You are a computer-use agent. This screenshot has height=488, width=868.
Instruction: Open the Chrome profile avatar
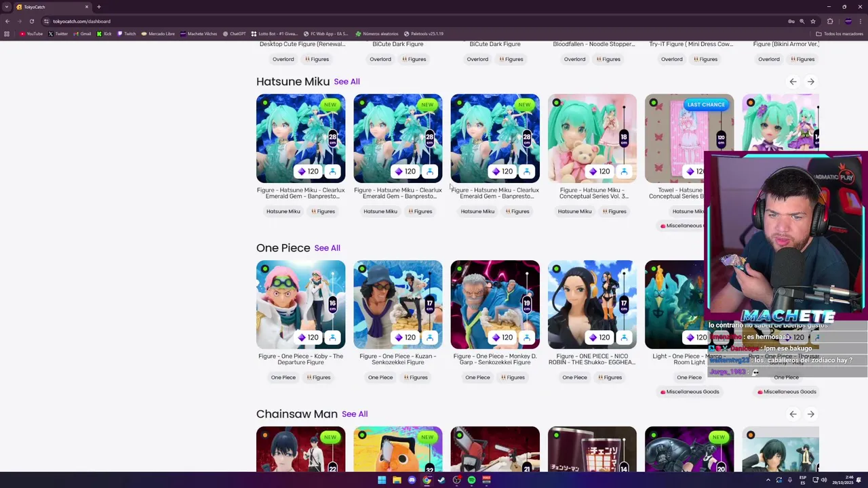(848, 21)
